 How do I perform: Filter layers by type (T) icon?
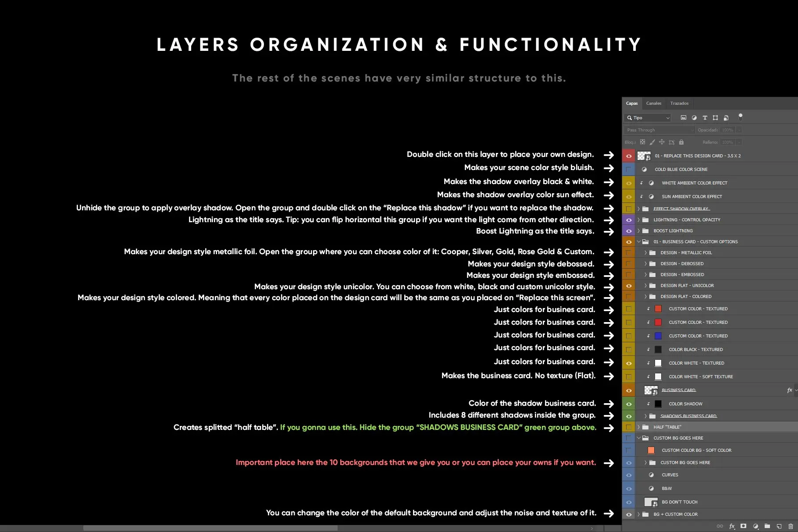[x=705, y=118]
